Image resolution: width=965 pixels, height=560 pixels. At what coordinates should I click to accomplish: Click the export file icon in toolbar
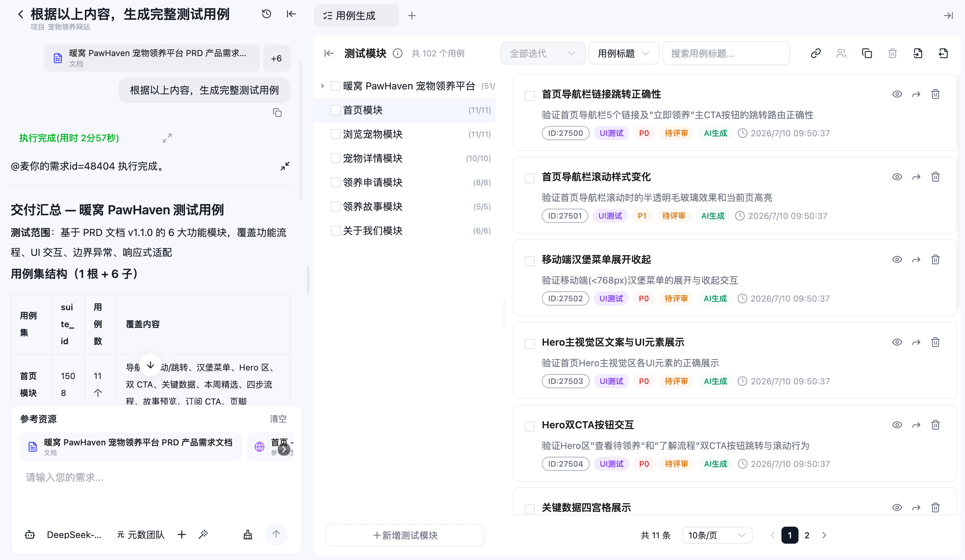[x=944, y=53]
